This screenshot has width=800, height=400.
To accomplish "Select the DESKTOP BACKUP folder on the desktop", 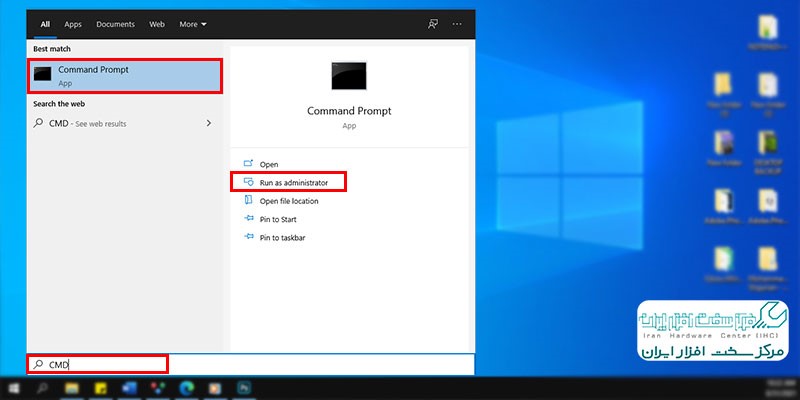I will pyautogui.click(x=768, y=152).
